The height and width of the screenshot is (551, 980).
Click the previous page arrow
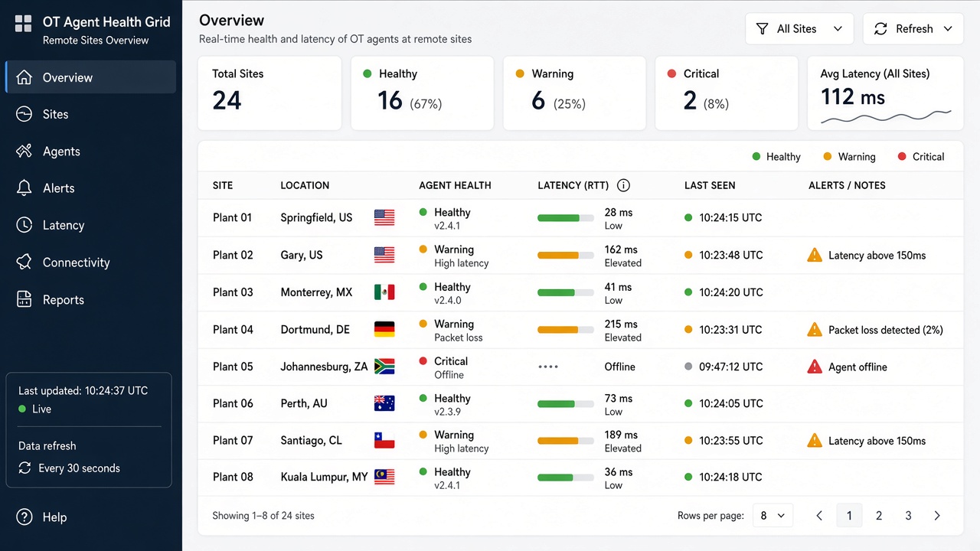click(x=819, y=516)
